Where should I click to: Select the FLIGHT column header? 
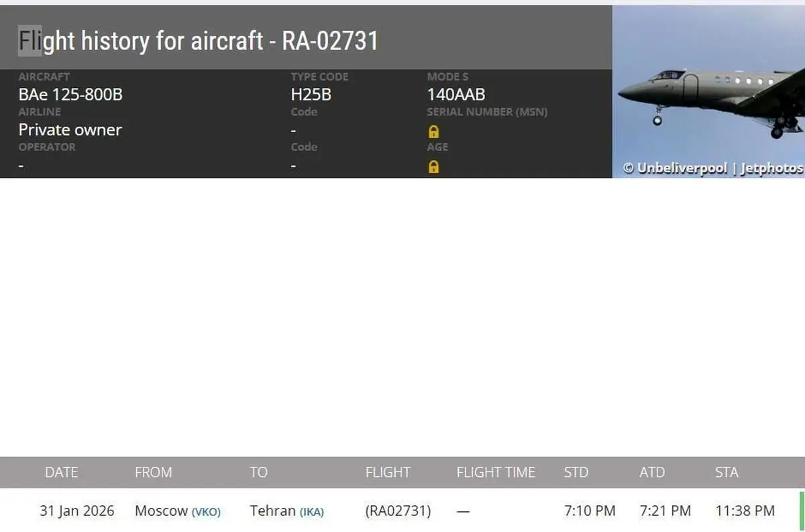click(x=388, y=472)
